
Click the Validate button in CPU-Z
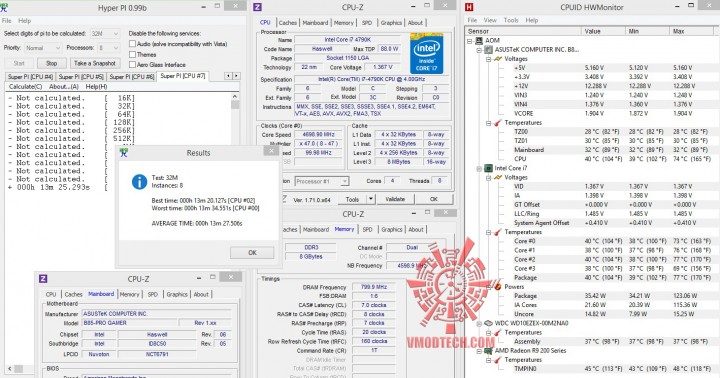[x=395, y=199]
